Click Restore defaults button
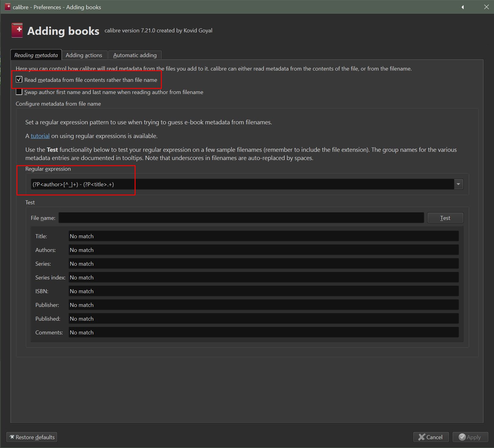The height and width of the screenshot is (448, 494). click(32, 437)
